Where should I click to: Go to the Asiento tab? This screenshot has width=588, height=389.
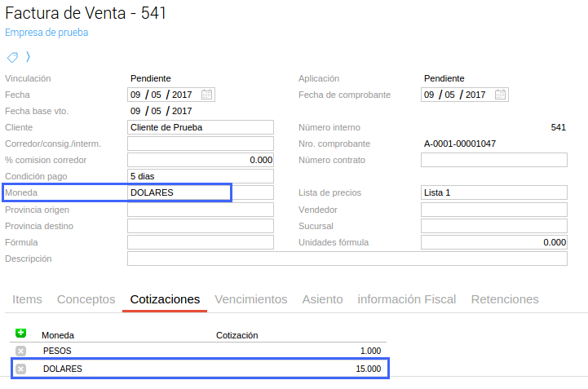[322, 299]
